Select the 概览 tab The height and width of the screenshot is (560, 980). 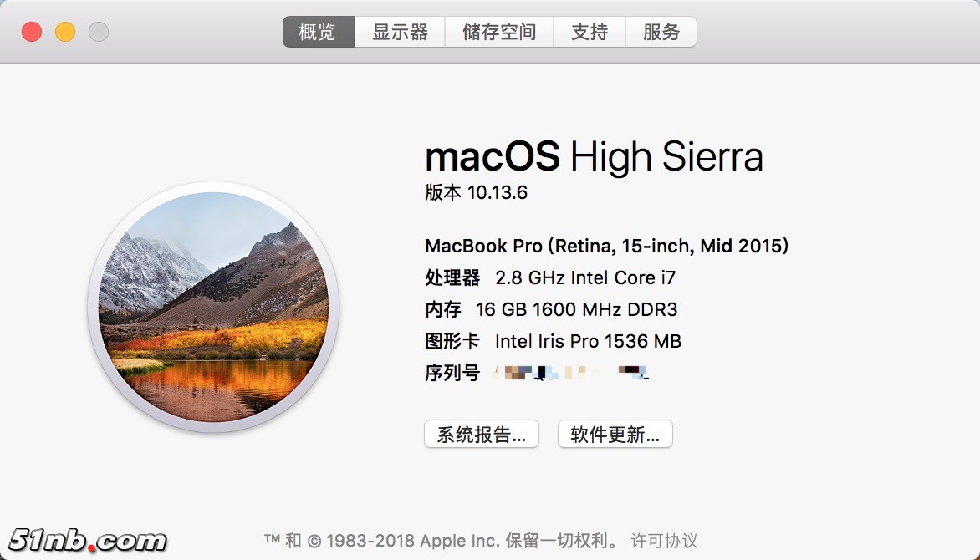(x=318, y=33)
